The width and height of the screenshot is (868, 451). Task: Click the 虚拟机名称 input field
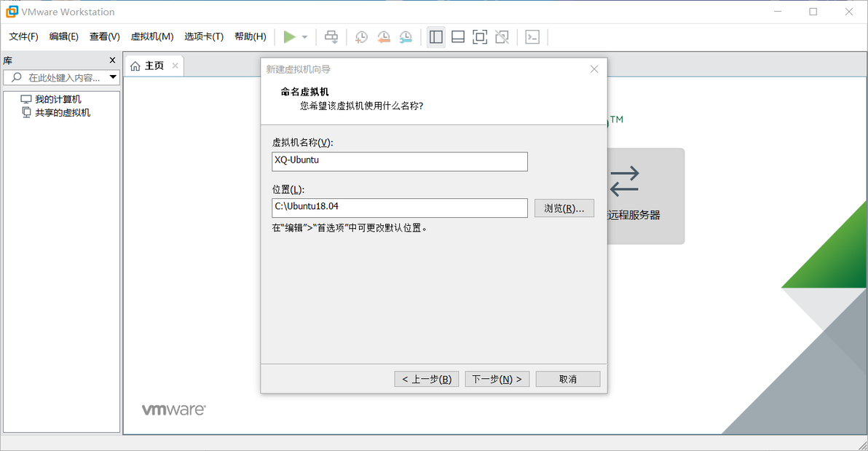tap(400, 161)
